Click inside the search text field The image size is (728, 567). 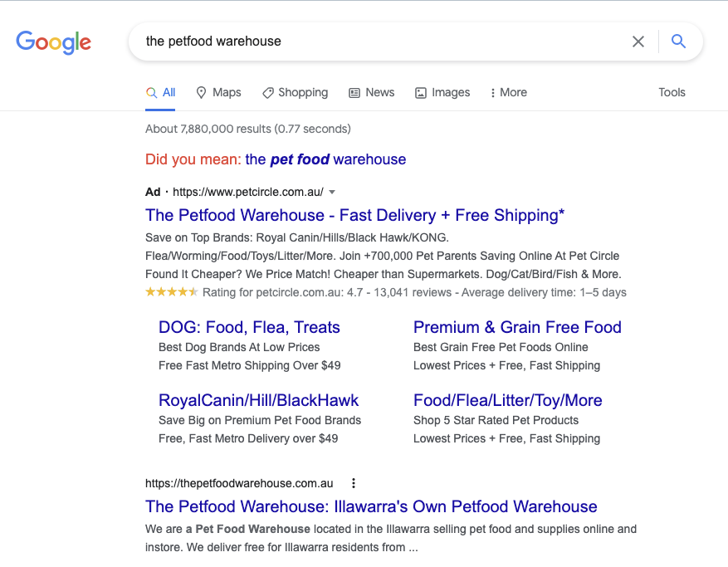(374, 42)
